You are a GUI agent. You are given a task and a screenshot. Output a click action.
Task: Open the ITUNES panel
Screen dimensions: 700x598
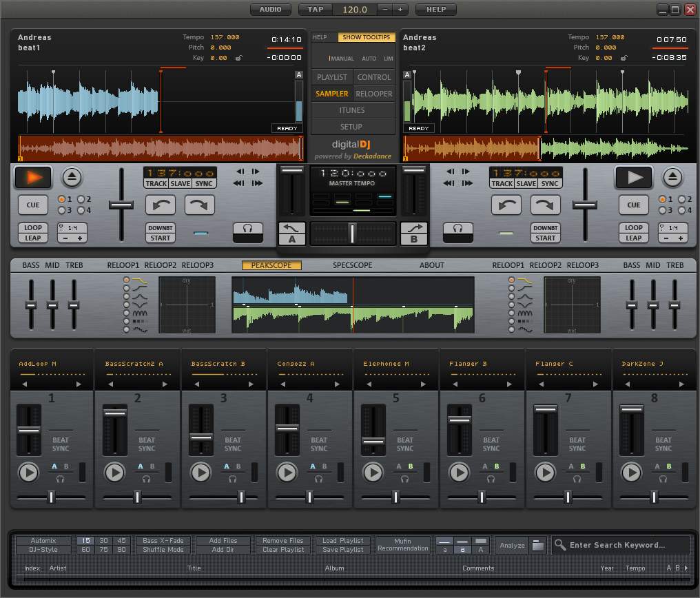(352, 110)
